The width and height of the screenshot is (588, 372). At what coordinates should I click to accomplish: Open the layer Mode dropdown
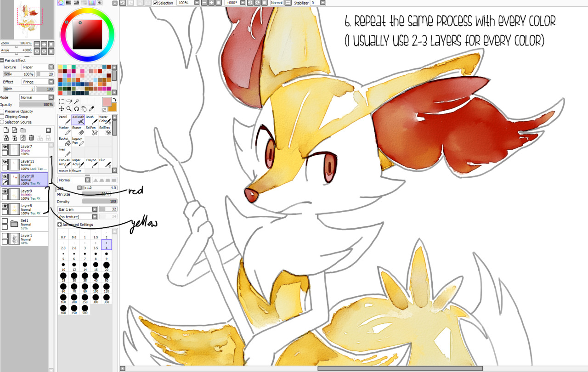coord(37,97)
